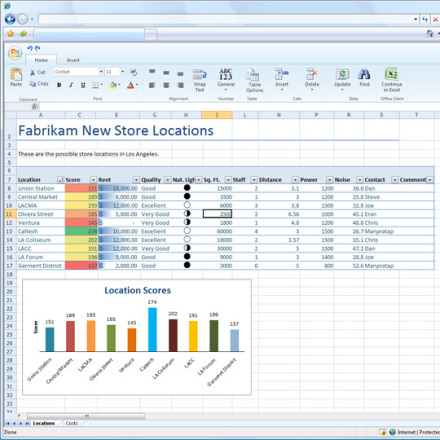Click the browser Forward button

22,19
